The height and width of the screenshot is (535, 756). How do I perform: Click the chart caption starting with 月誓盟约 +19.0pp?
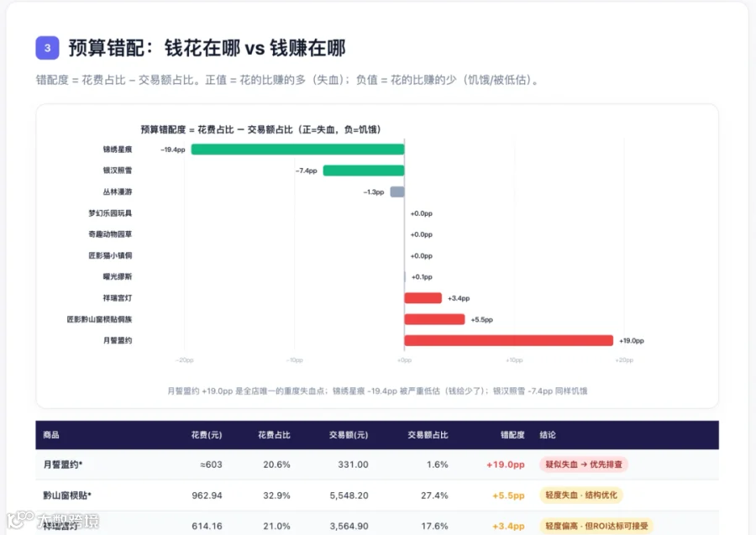377,391
